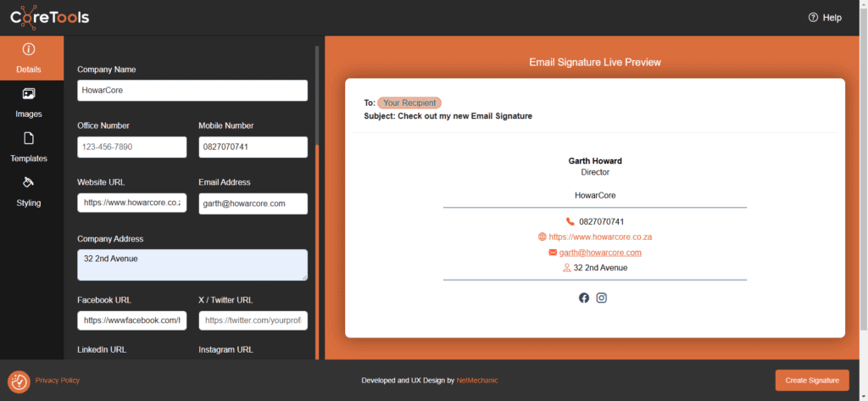This screenshot has height=401, width=868.
Task: Click the Your Recipient chip
Action: [409, 103]
